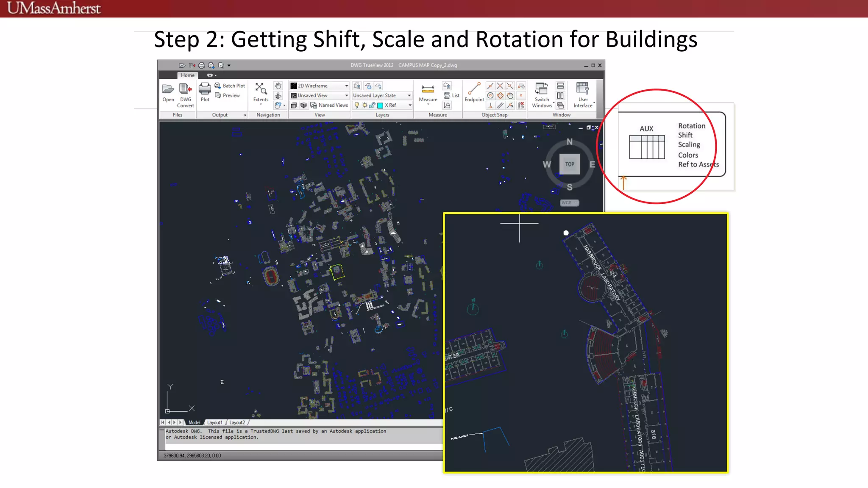The width and height of the screenshot is (868, 488).
Task: Toggle the Parallel object snap
Action: coord(500,105)
